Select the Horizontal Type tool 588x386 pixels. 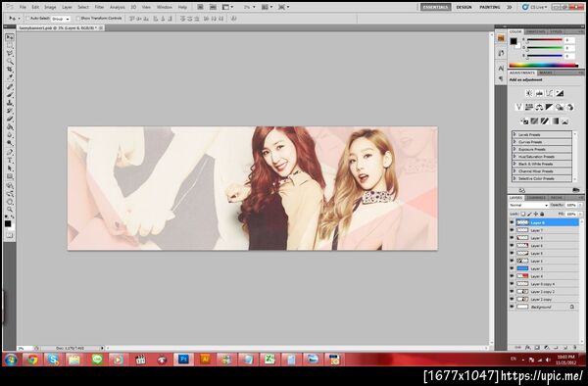pyautogui.click(x=10, y=161)
